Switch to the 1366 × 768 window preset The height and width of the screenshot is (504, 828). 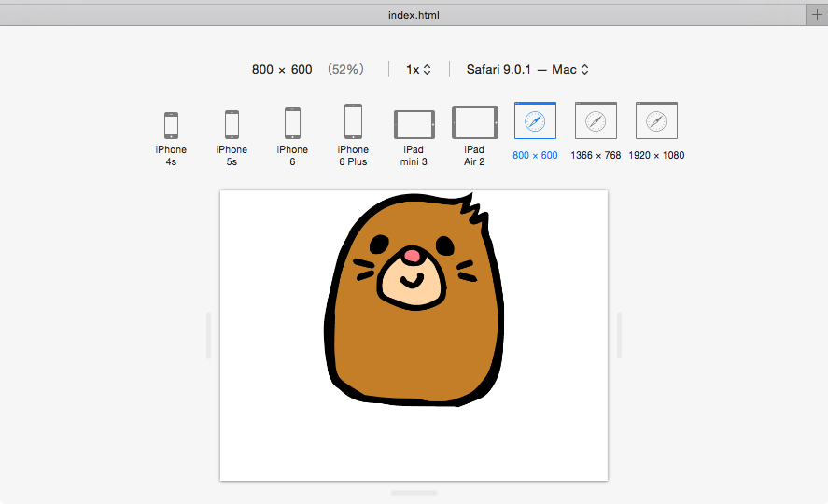click(x=596, y=120)
